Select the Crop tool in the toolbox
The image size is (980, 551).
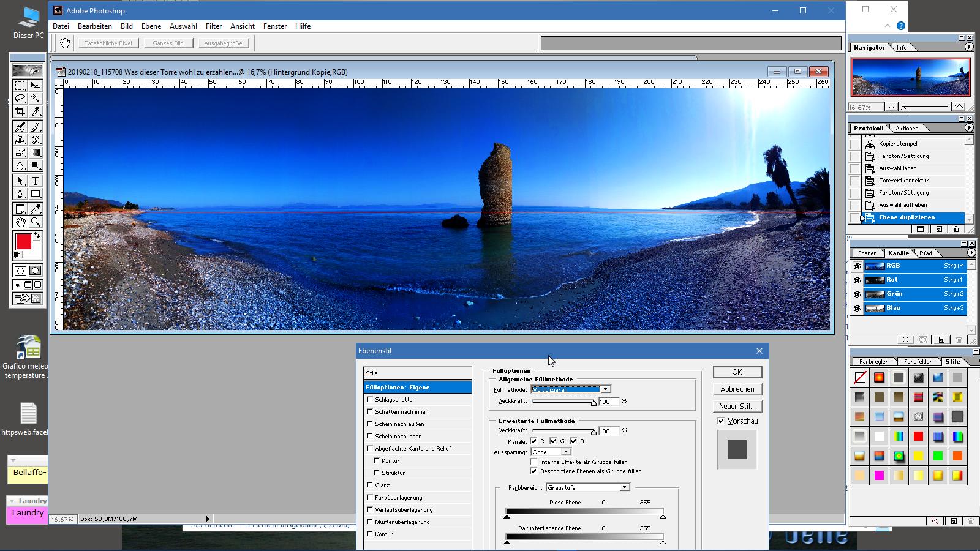click(x=20, y=111)
